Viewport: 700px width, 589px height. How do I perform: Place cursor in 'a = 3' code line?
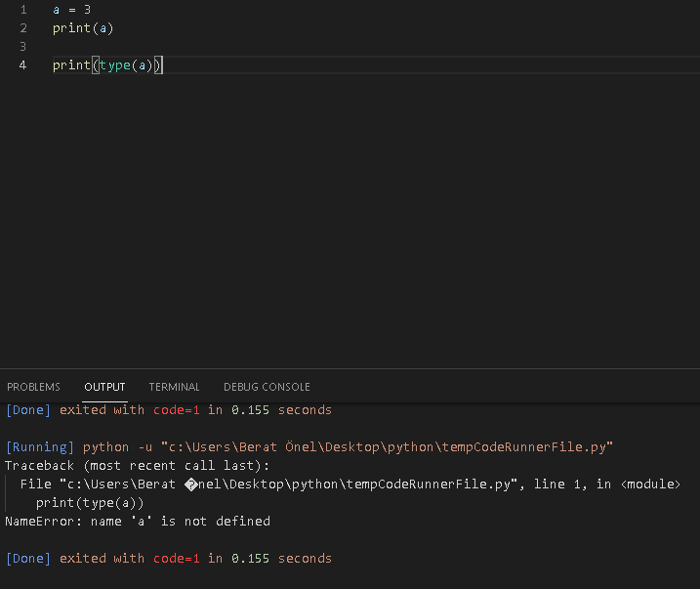[x=71, y=9]
